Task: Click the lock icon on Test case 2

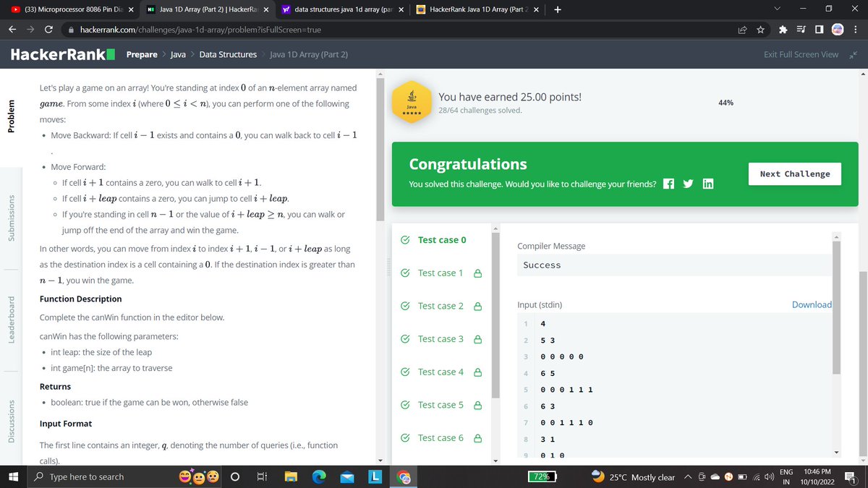Action: click(477, 307)
